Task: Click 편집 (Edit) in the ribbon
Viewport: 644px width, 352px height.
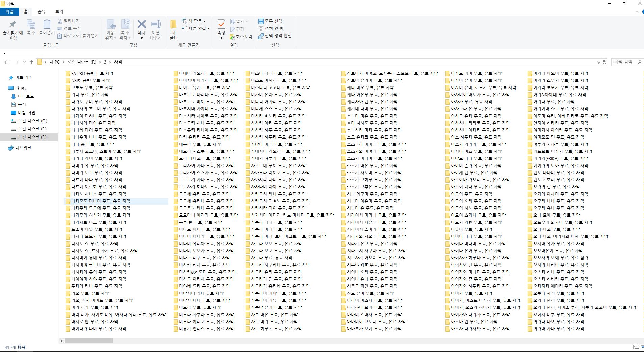Action: (x=237, y=29)
